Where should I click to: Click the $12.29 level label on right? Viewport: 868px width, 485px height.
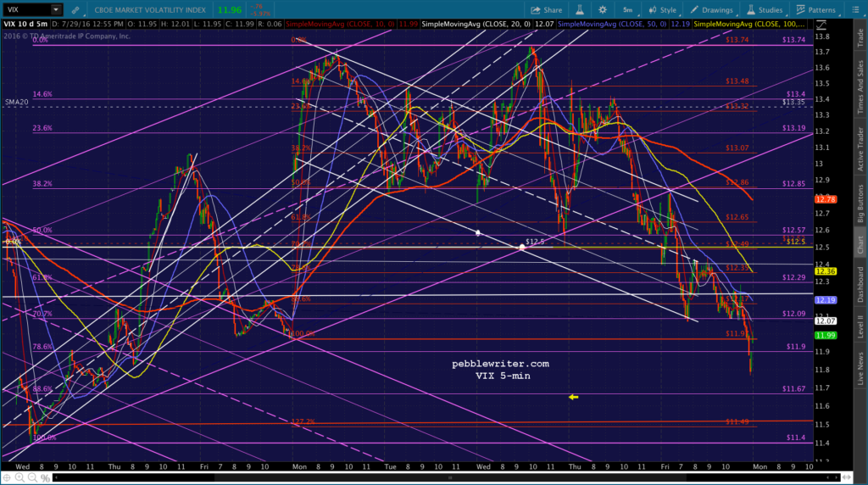(x=793, y=277)
